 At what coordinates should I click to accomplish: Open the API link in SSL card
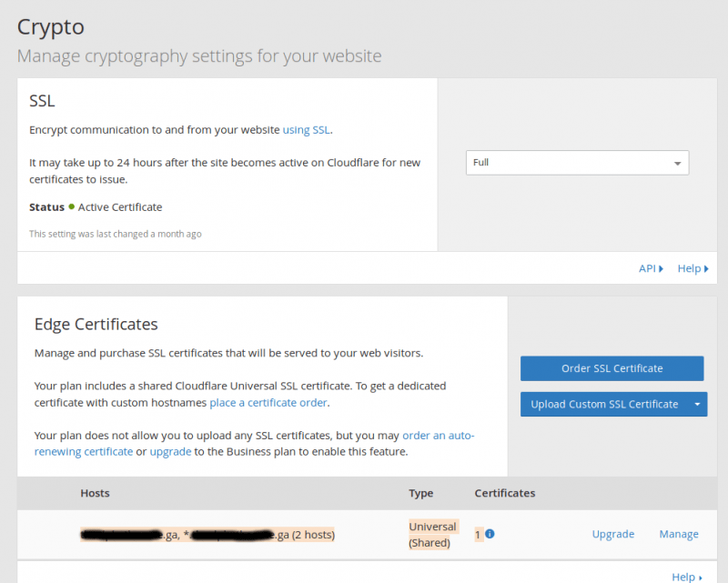click(x=651, y=268)
